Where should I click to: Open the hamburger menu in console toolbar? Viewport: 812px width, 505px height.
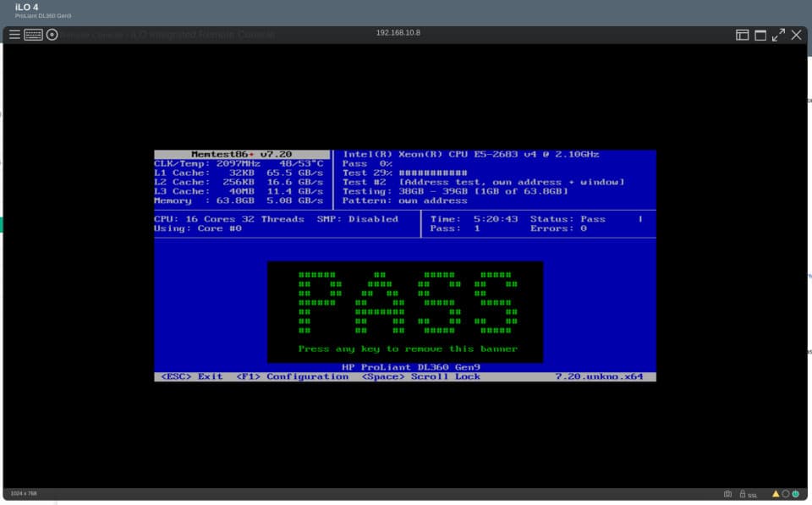(14, 35)
